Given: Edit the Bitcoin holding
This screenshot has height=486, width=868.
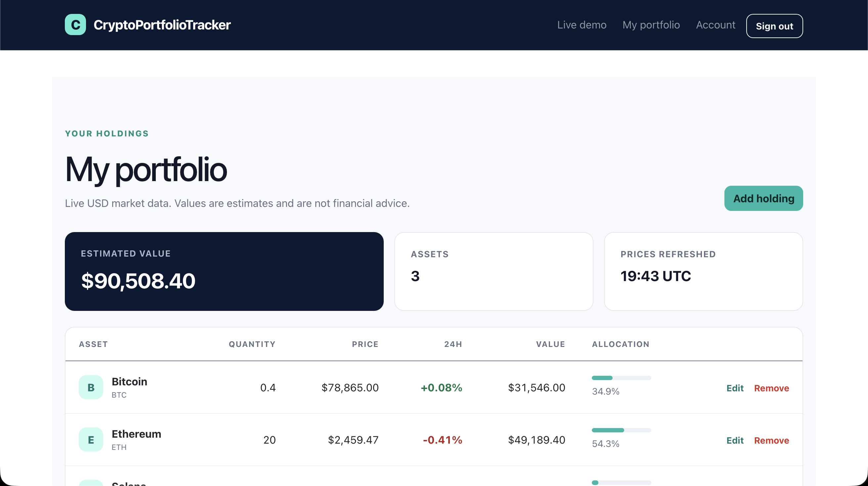Looking at the screenshot, I should pyautogui.click(x=735, y=388).
